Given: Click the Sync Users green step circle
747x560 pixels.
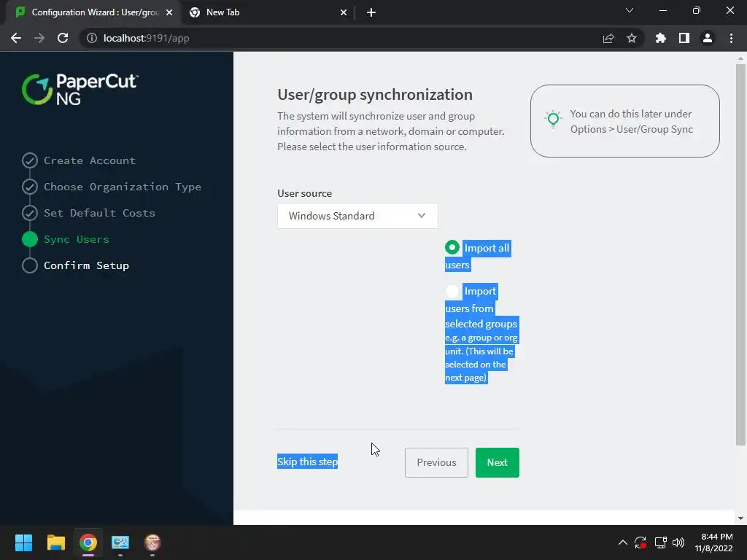Looking at the screenshot, I should click(x=29, y=239).
